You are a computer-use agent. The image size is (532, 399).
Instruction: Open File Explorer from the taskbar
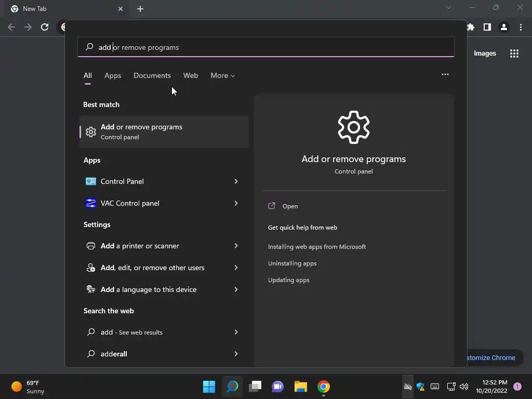click(x=301, y=387)
